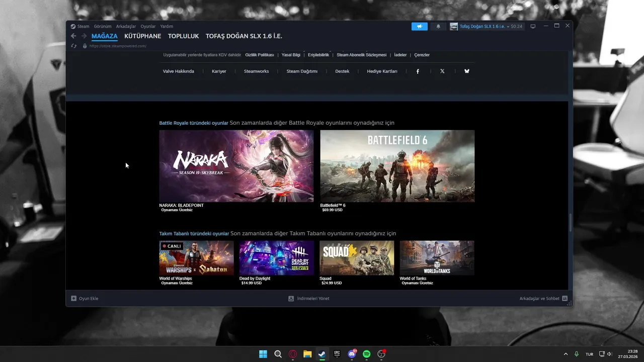Screen dimensions: 644x362
Task: Open the NARAKA: BLADEPOINT banner
Action: pyautogui.click(x=236, y=166)
